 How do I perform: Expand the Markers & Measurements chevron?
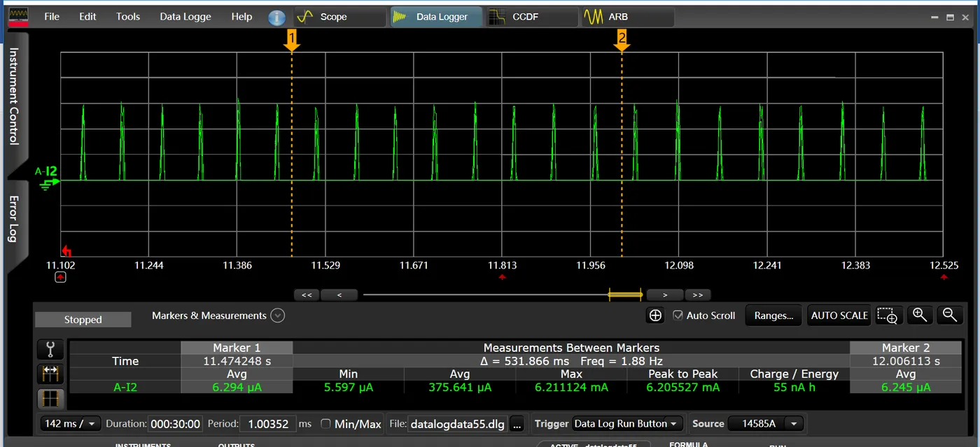pyautogui.click(x=278, y=315)
